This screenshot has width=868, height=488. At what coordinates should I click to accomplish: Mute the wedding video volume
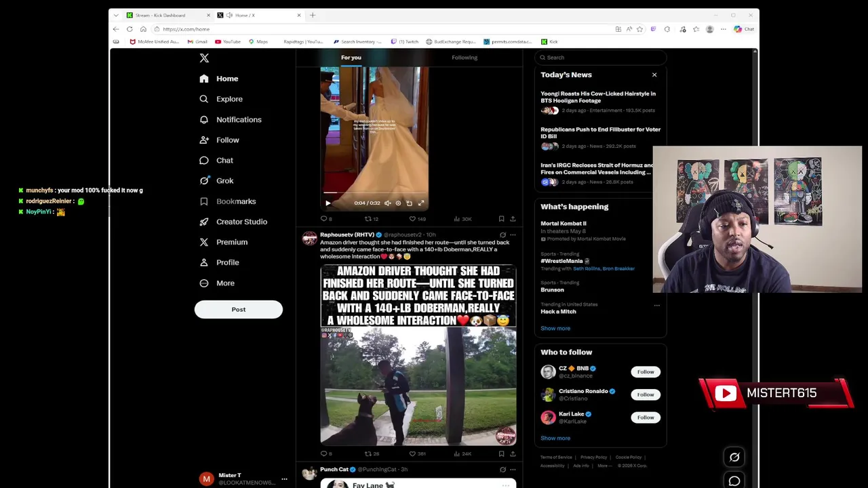click(388, 203)
